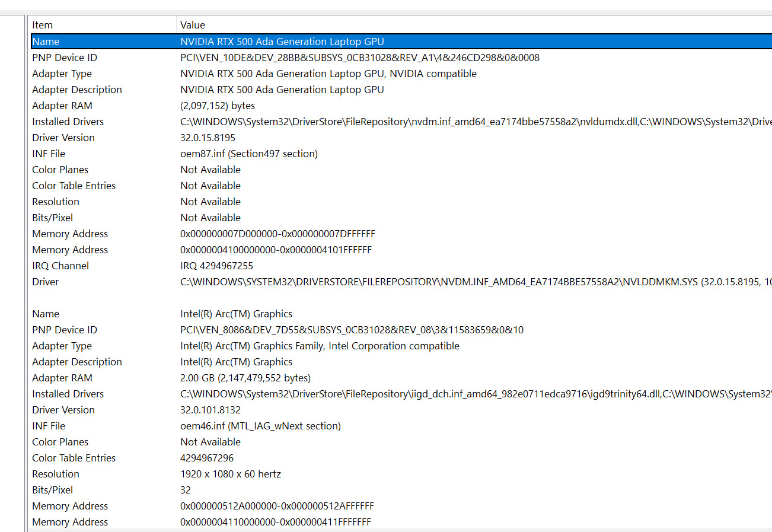Select the INF File value oem87.inf
This screenshot has height=532, width=772.
(249, 154)
